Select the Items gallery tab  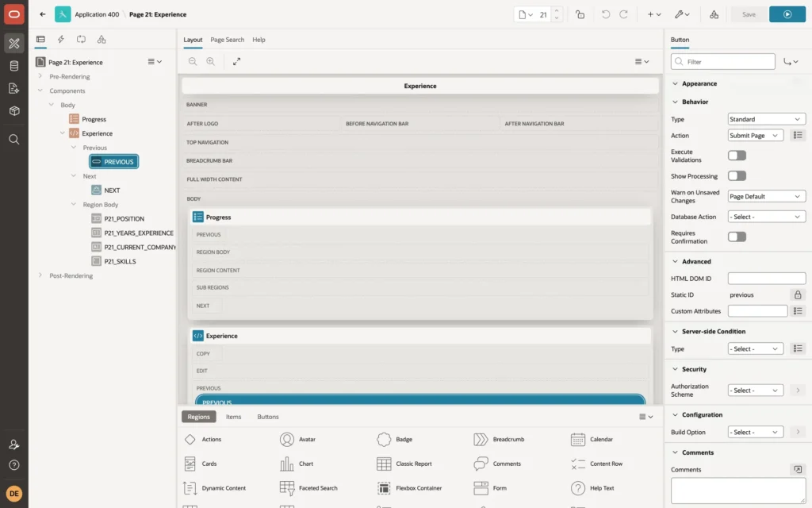click(234, 417)
